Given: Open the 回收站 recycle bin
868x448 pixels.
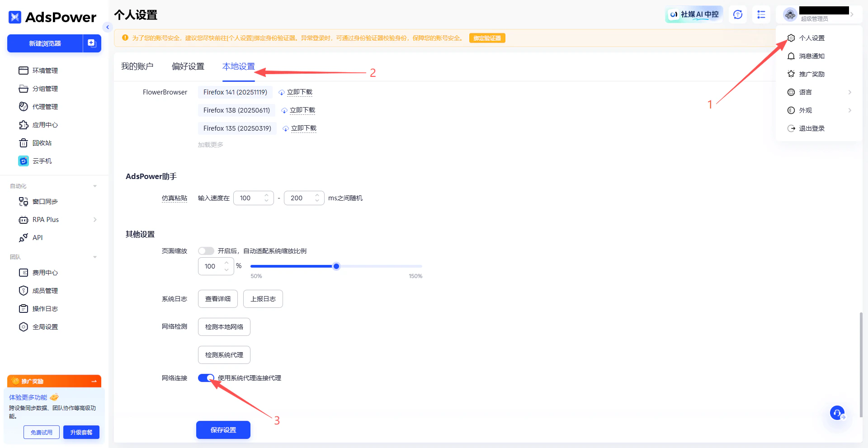Looking at the screenshot, I should click(x=42, y=143).
